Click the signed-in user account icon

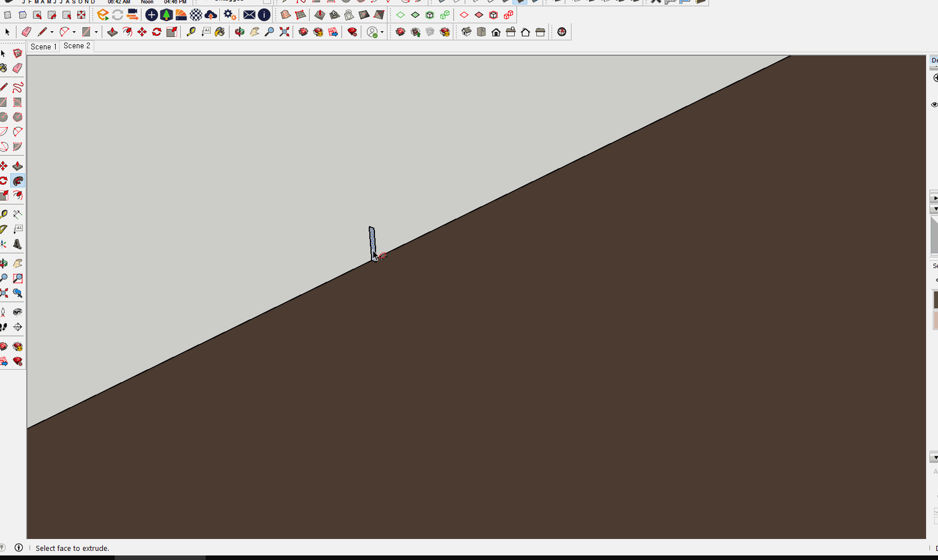(x=372, y=32)
